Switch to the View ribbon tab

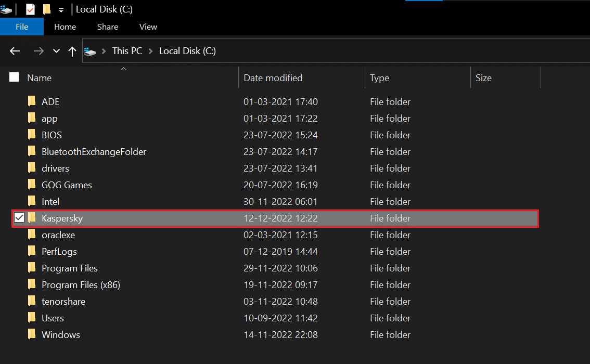pyautogui.click(x=148, y=27)
